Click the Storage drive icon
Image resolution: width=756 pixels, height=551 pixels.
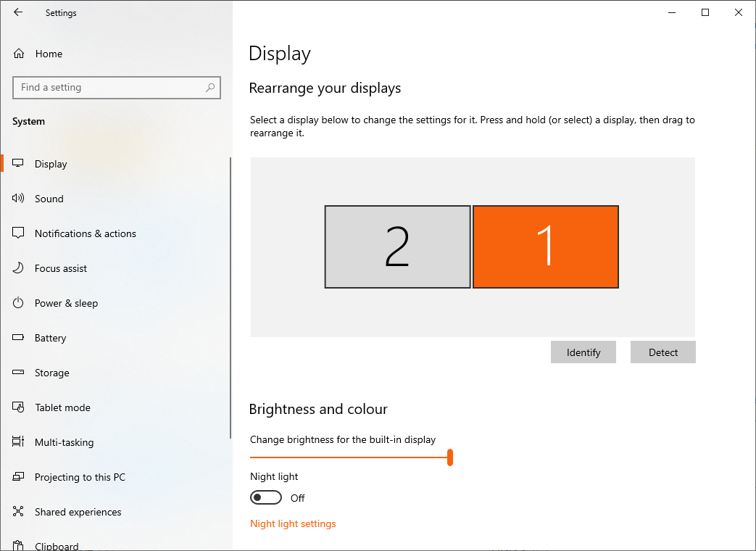click(x=18, y=372)
